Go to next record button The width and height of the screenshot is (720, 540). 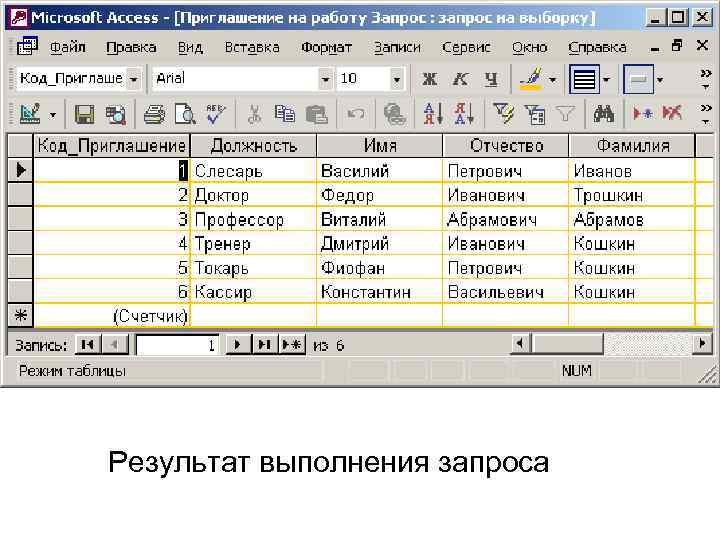click(x=237, y=344)
